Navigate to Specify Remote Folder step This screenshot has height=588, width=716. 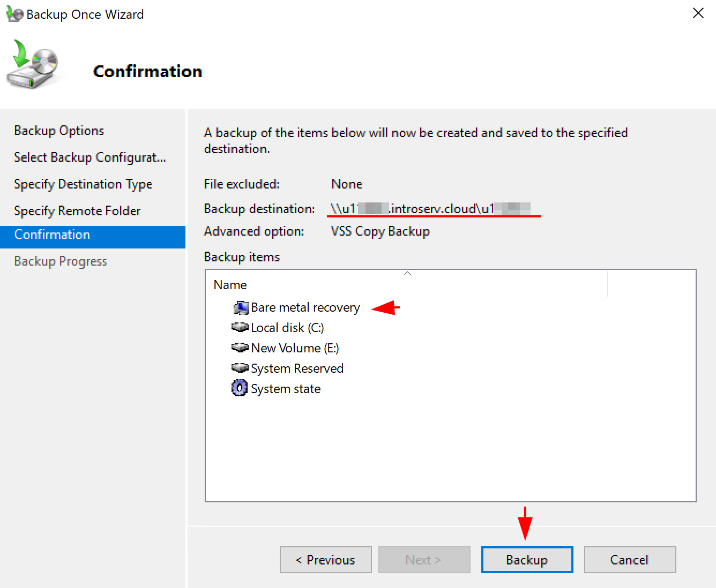pos(77,210)
